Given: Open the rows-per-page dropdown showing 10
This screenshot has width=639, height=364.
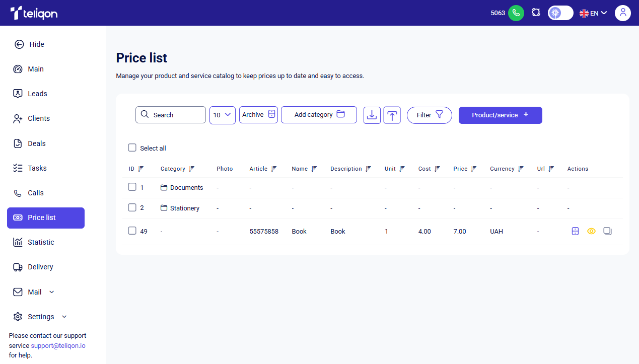Looking at the screenshot, I should pos(222,115).
